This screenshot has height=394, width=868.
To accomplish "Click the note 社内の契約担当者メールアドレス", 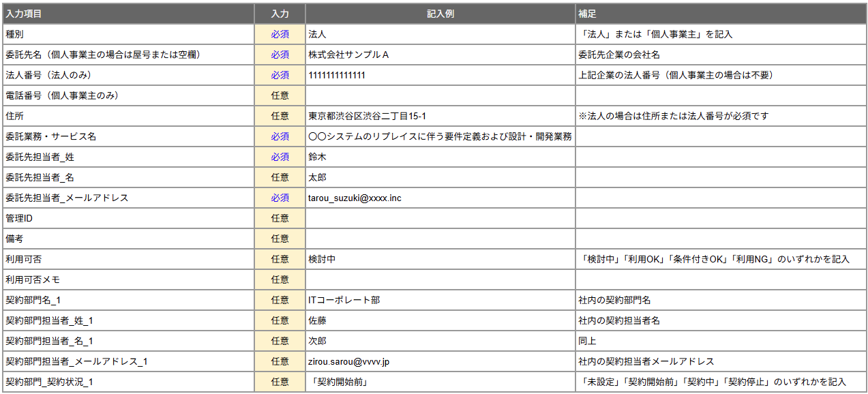I will [x=646, y=361].
